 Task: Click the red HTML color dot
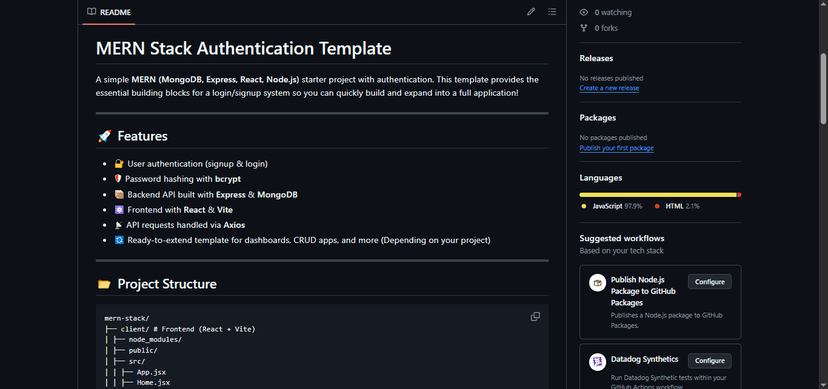coord(657,206)
